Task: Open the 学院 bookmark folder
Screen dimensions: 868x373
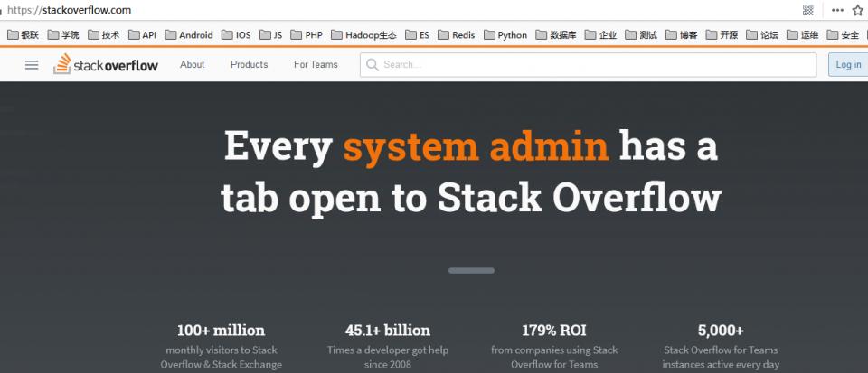Action: tap(63, 35)
